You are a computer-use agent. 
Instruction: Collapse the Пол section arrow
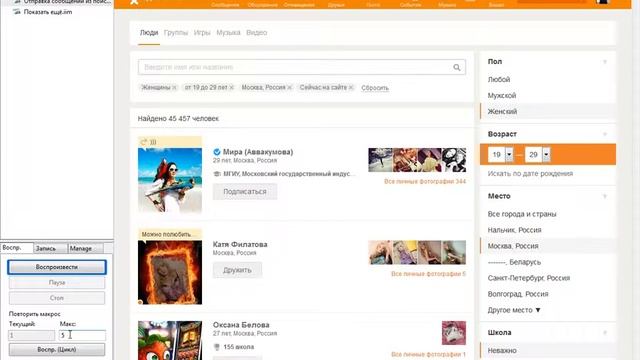(605, 62)
